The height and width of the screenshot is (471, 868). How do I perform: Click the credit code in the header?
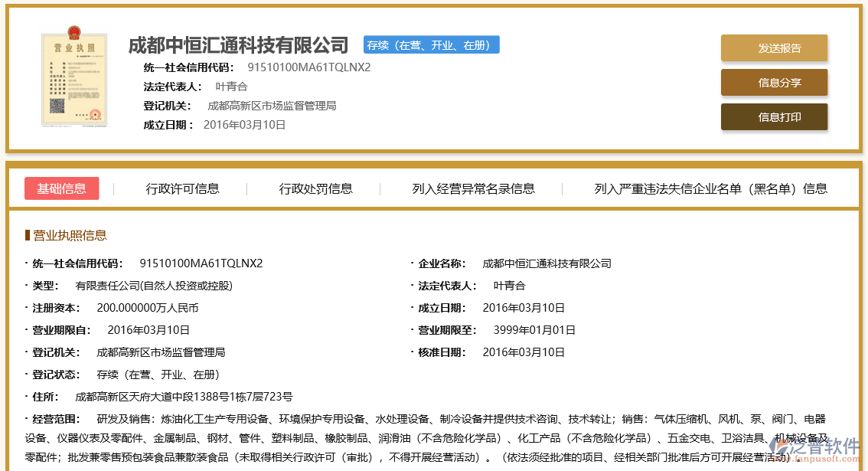[x=308, y=67]
